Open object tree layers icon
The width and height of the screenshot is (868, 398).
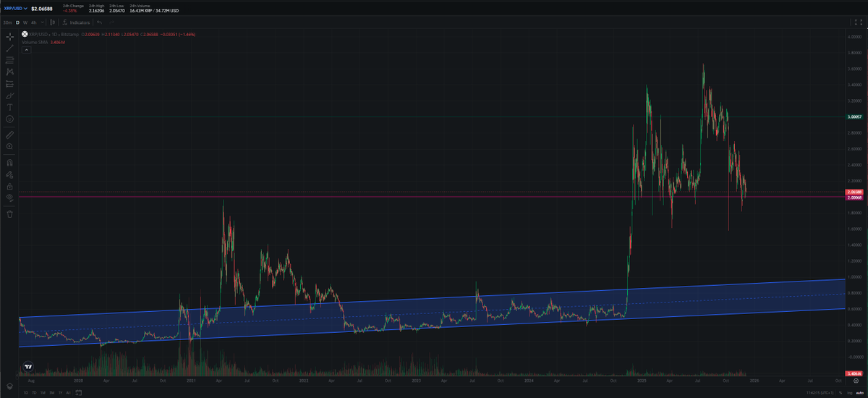9,386
